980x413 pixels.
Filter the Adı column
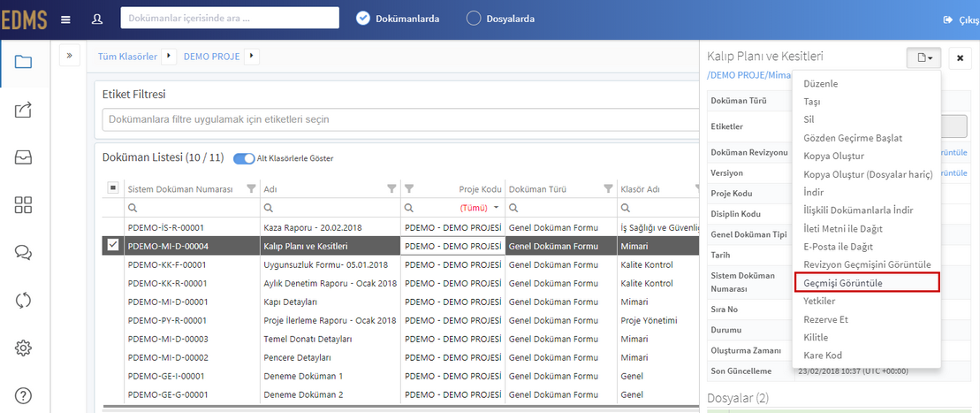pyautogui.click(x=391, y=188)
